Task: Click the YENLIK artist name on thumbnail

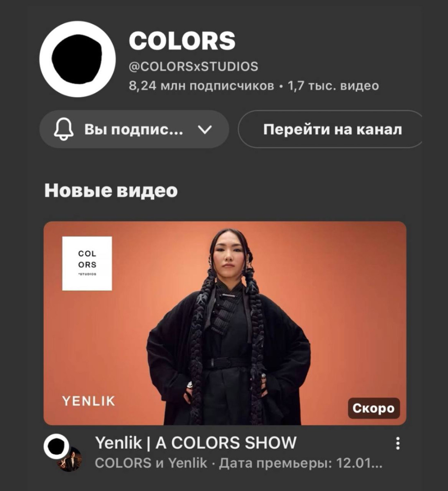Action: pyautogui.click(x=89, y=401)
